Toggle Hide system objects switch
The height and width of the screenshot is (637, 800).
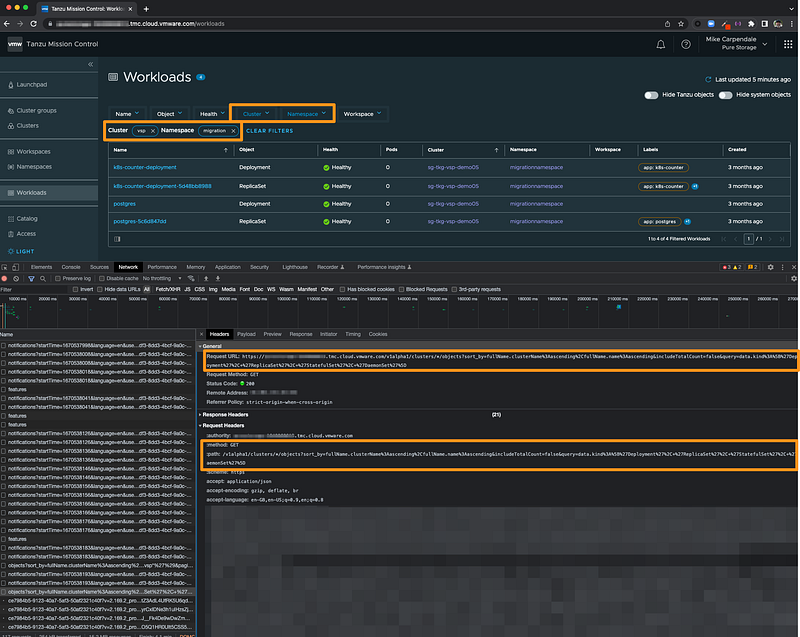point(726,95)
